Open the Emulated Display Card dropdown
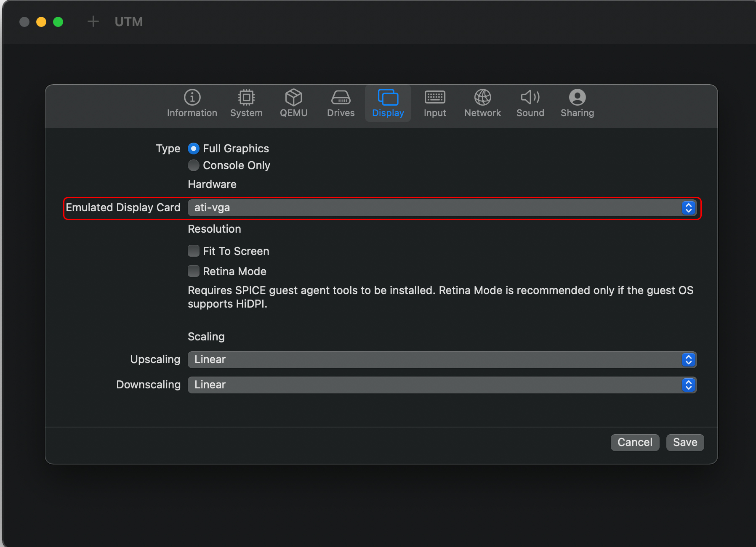 pyautogui.click(x=442, y=208)
